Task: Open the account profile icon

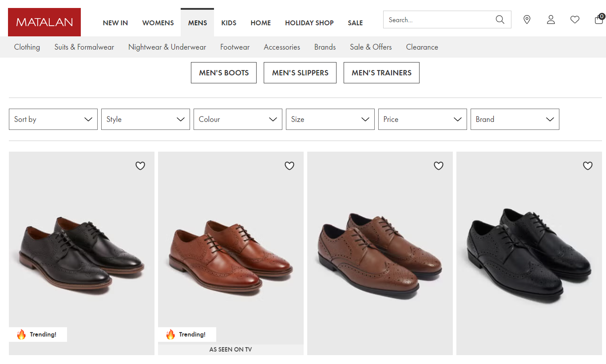Action: point(551,20)
